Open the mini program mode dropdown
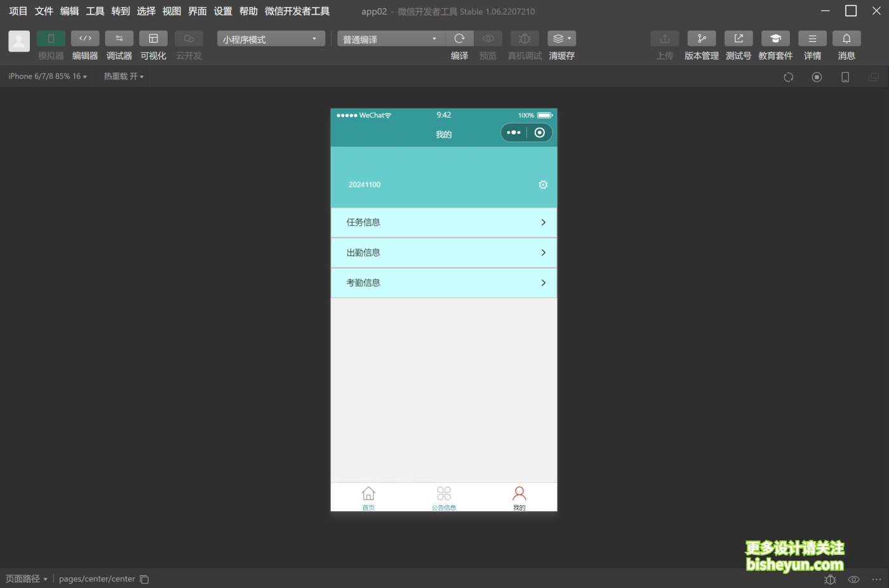Viewport: 889px width, 588px height. click(x=271, y=39)
